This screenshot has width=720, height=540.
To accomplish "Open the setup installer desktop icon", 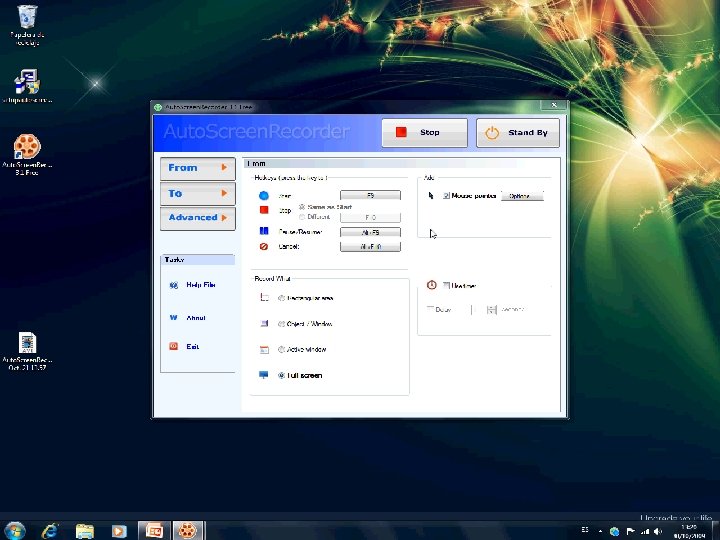I will click(27, 86).
